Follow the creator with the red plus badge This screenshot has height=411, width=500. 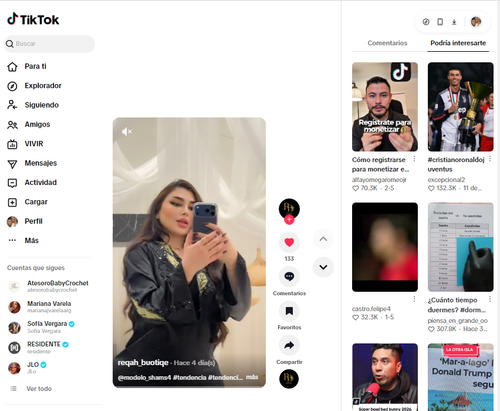point(289,220)
